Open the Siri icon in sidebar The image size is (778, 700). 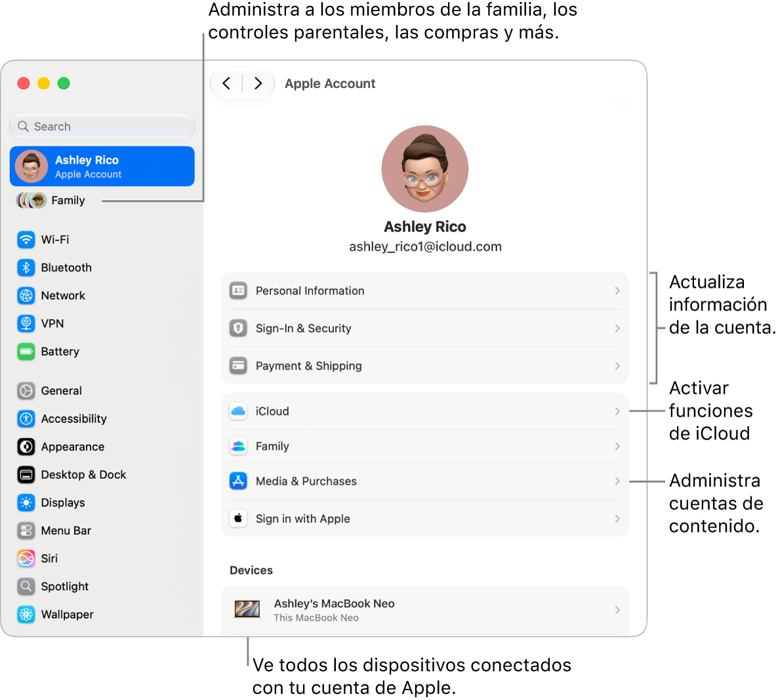(x=26, y=559)
